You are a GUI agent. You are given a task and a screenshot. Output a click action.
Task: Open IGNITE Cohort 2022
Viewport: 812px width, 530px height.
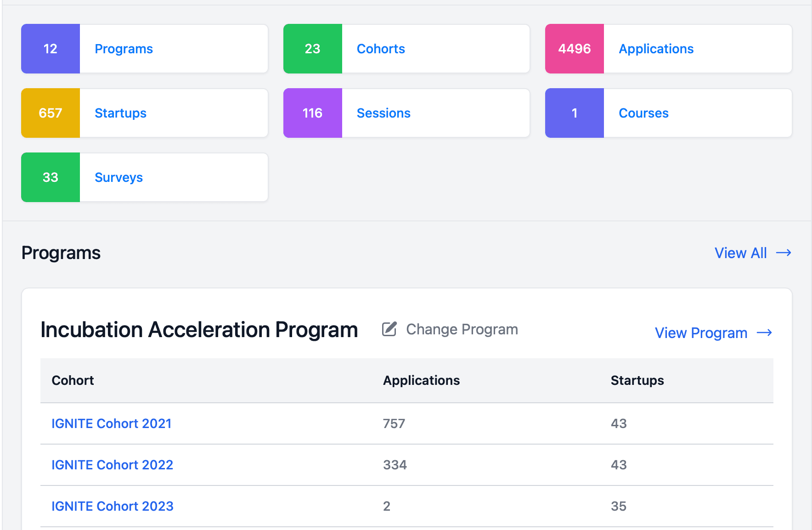coord(112,465)
